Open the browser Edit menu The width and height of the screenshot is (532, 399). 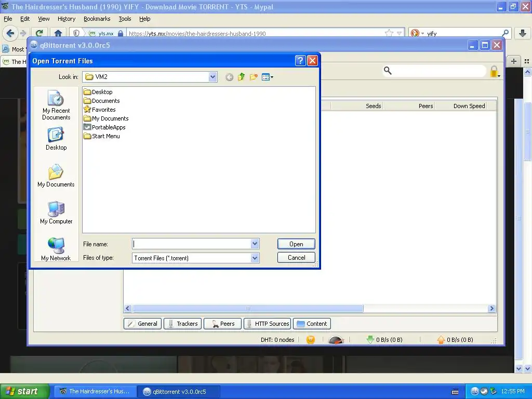pyautogui.click(x=25, y=19)
